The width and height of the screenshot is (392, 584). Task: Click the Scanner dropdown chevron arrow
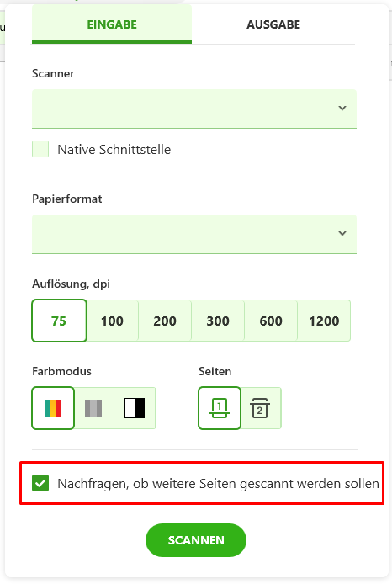(x=342, y=109)
